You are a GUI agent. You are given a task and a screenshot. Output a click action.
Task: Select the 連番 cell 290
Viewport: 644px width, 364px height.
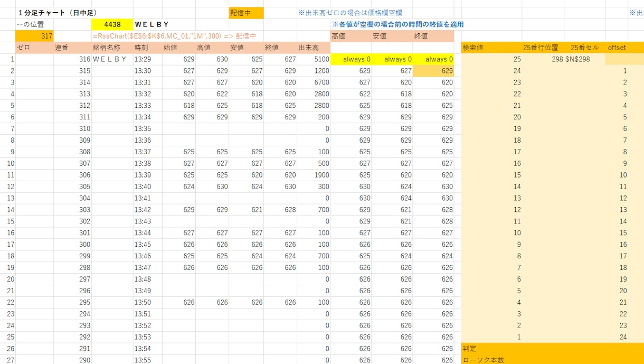72,360
